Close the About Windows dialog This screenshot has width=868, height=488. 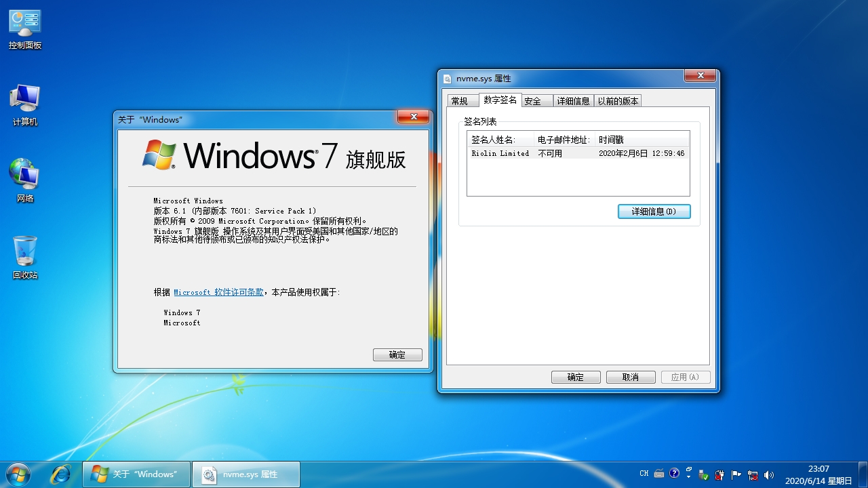click(413, 117)
